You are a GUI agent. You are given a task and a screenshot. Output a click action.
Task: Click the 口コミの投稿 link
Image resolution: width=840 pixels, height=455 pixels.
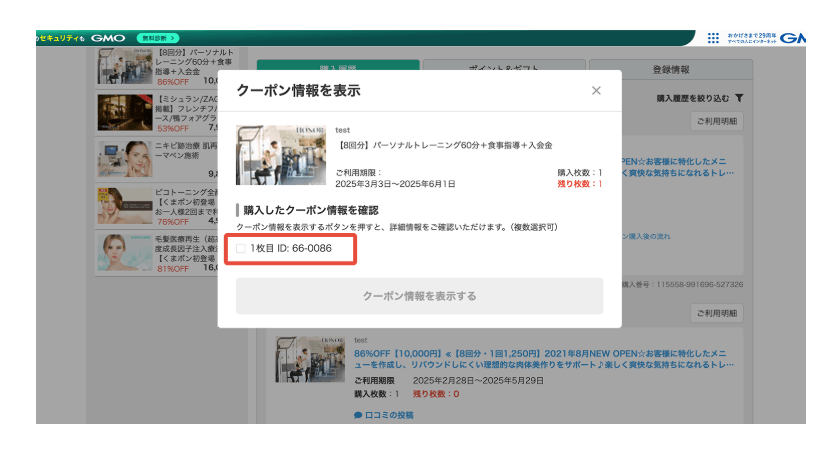coord(389,415)
